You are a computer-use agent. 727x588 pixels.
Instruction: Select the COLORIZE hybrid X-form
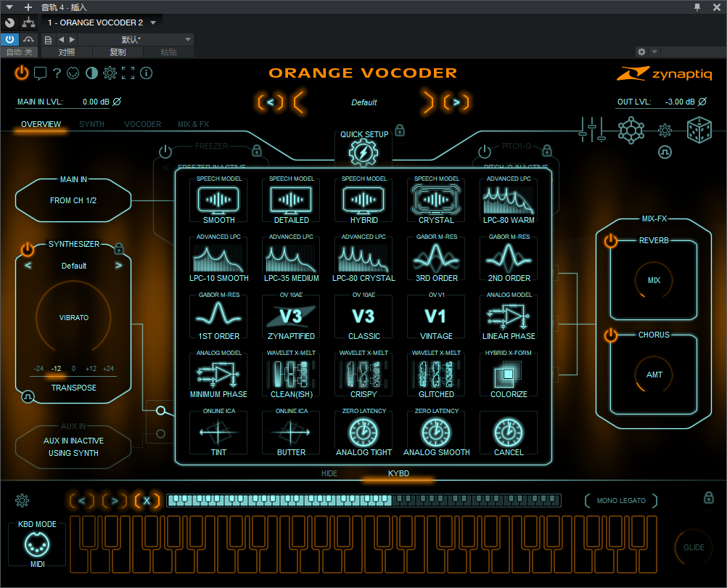click(509, 375)
